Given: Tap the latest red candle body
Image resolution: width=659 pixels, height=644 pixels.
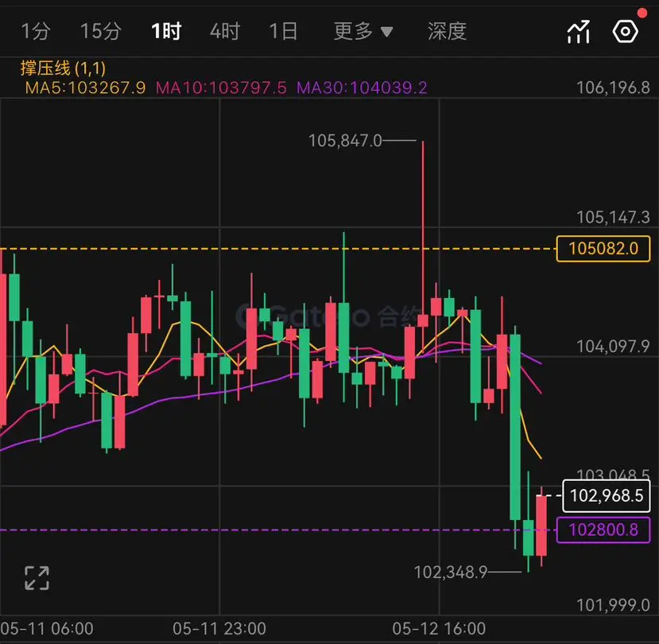Looking at the screenshot, I should click(541, 526).
